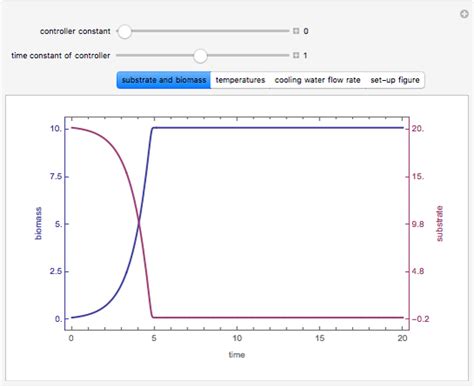Click the plus icon in the top-right corner
The image size is (474, 388).
(464, 14)
